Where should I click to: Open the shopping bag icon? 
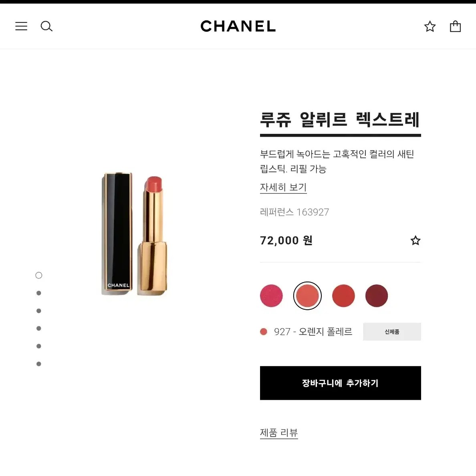point(455,26)
